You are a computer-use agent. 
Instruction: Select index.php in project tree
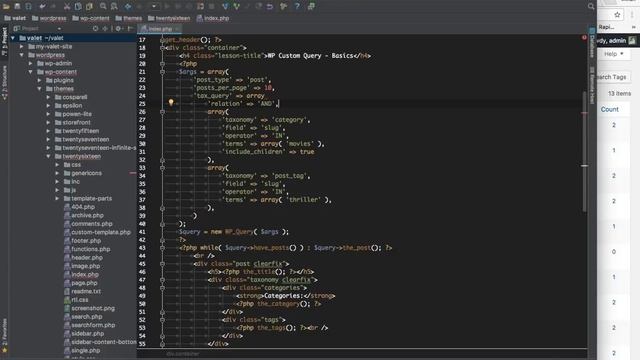pyautogui.click(x=81, y=274)
